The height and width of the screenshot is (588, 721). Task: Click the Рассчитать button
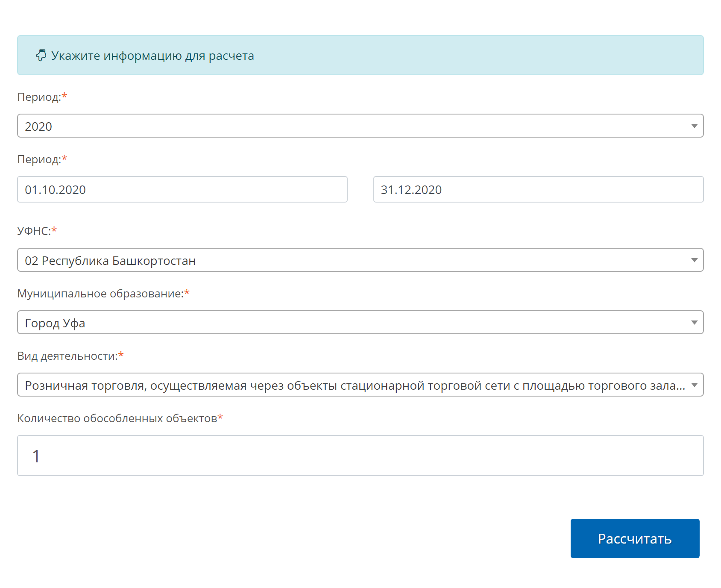click(x=635, y=538)
